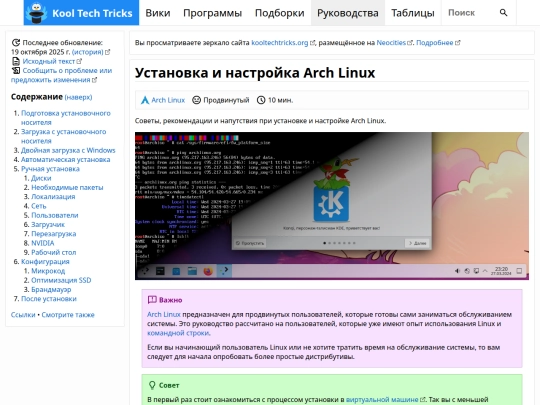Jump to Необходимые пакеты subsection
Image resolution: width=540 pixels, height=405 pixels.
(67, 187)
